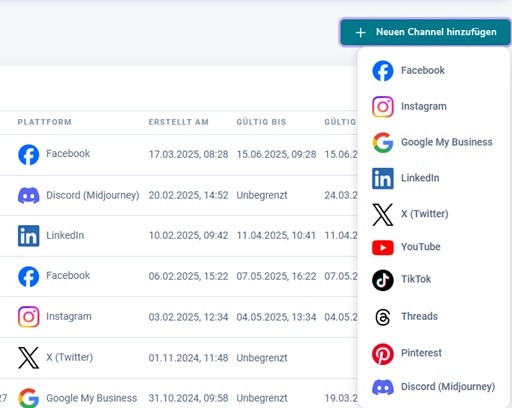Viewport: 512px width, 408px height.
Task: Click Facebook text in row created 06.02.2025
Action: coord(68,276)
